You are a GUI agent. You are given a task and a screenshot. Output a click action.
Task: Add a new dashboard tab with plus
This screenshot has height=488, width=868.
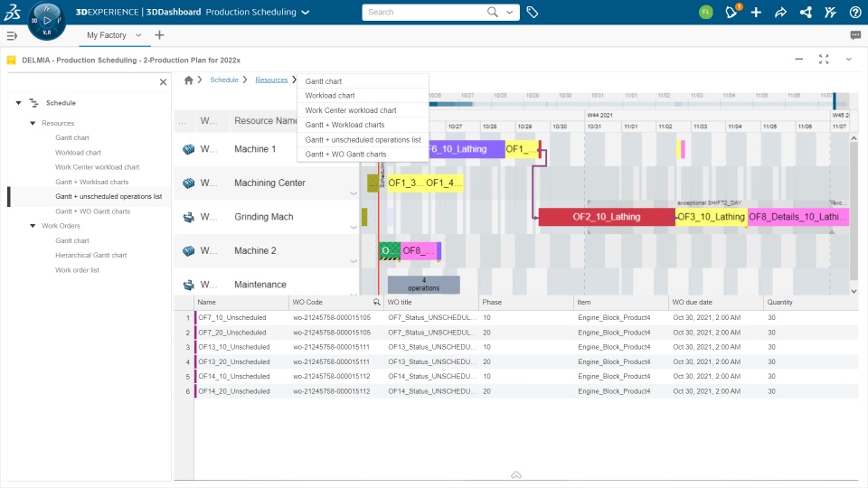coord(159,35)
